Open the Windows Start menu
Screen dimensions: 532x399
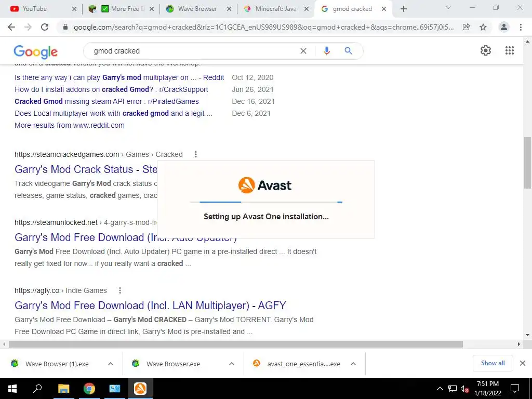click(12, 389)
